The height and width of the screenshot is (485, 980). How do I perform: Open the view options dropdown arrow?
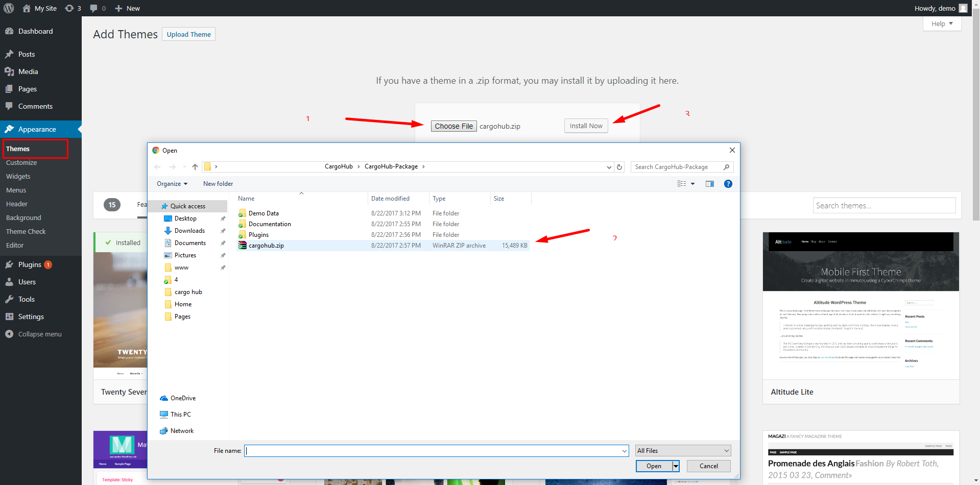click(692, 184)
